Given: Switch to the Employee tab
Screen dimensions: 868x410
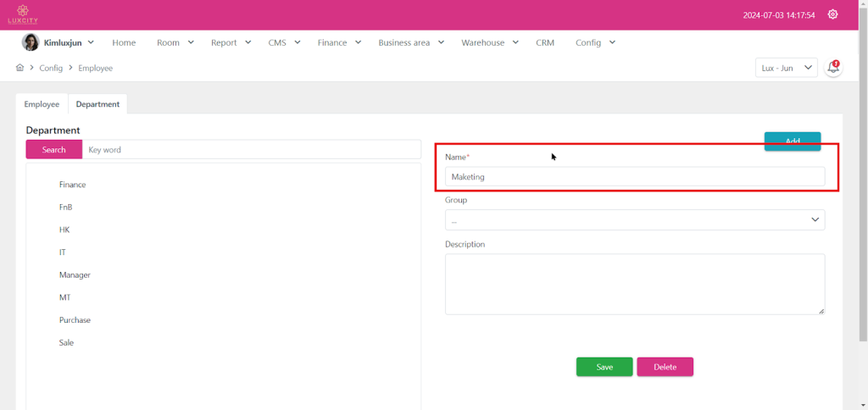Looking at the screenshot, I should pyautogui.click(x=42, y=104).
